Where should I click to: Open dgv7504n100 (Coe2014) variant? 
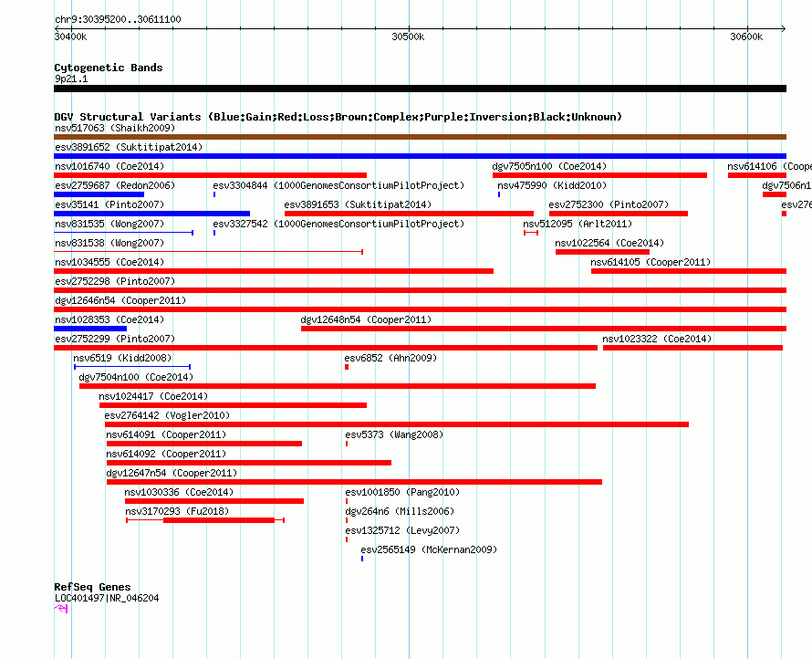[136, 377]
